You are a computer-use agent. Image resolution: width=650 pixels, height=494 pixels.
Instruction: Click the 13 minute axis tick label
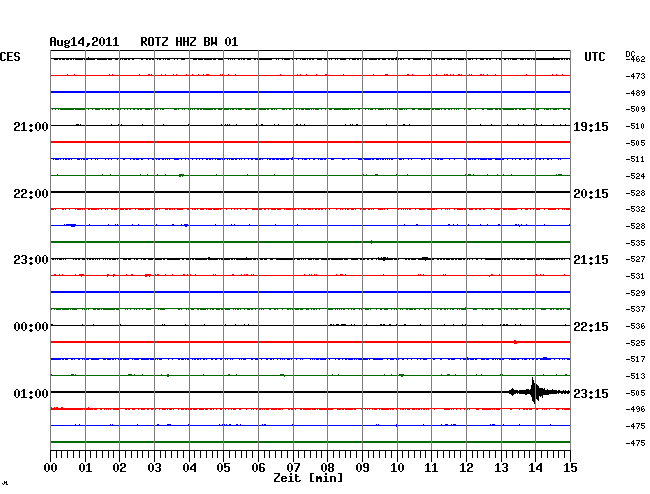tap(501, 467)
